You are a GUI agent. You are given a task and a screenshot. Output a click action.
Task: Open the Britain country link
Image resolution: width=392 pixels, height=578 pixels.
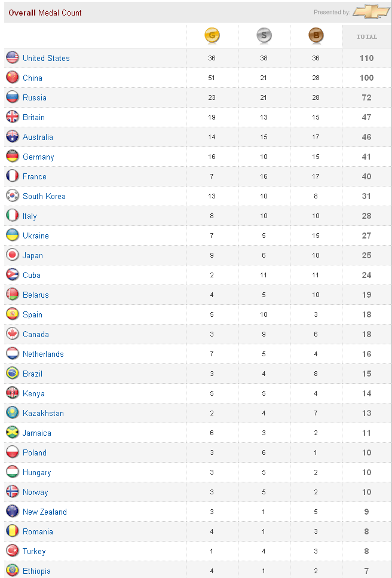[33, 117]
